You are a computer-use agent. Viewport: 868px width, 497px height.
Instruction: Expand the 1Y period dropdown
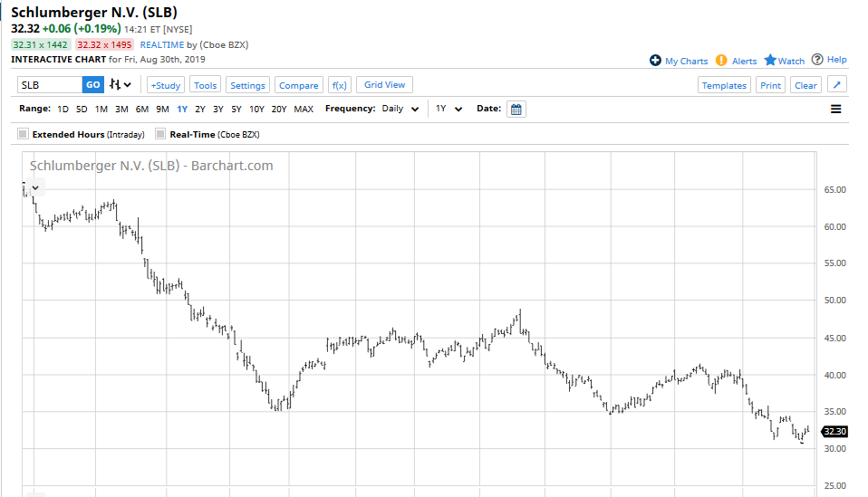tap(448, 109)
